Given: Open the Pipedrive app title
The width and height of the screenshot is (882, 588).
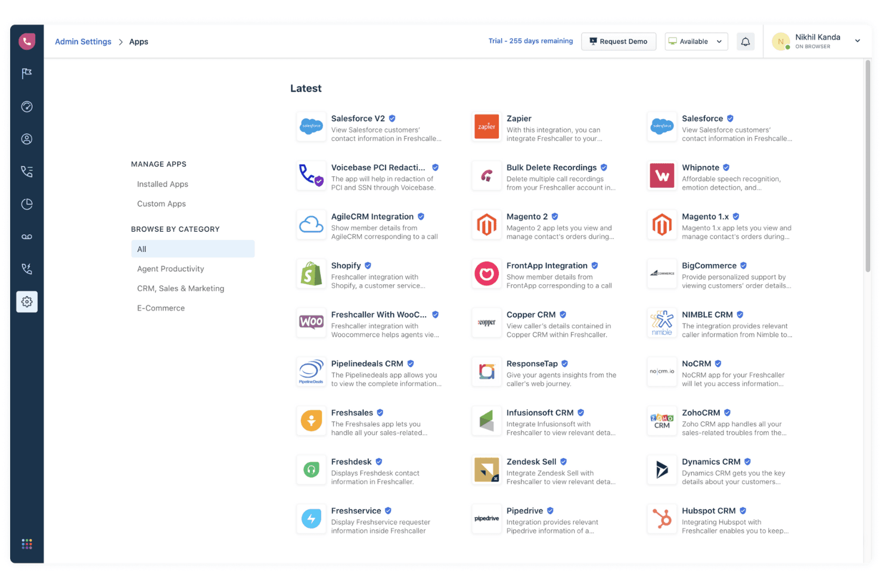Looking at the screenshot, I should (x=524, y=511).
